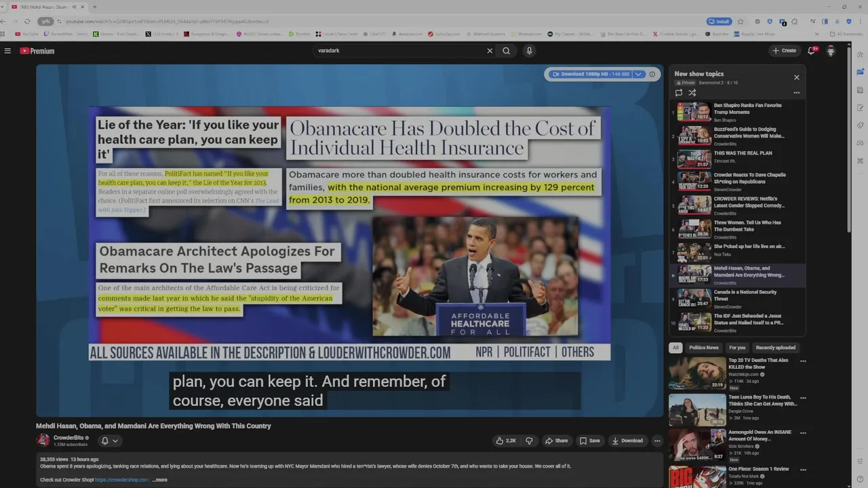Screen dimensions: 868x488
Task: Open the CrowderBits channel avatar
Action: coord(43,441)
